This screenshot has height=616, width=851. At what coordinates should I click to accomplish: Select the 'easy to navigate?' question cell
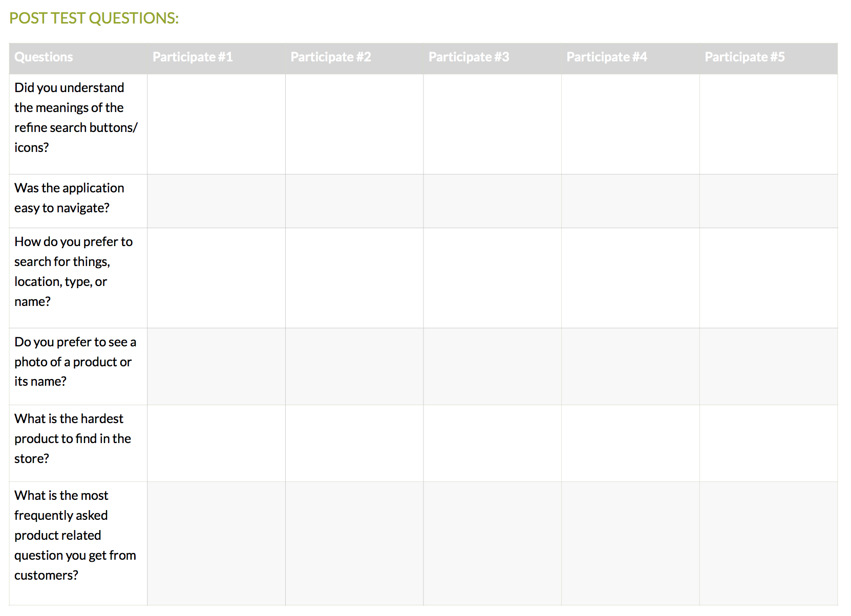point(69,198)
